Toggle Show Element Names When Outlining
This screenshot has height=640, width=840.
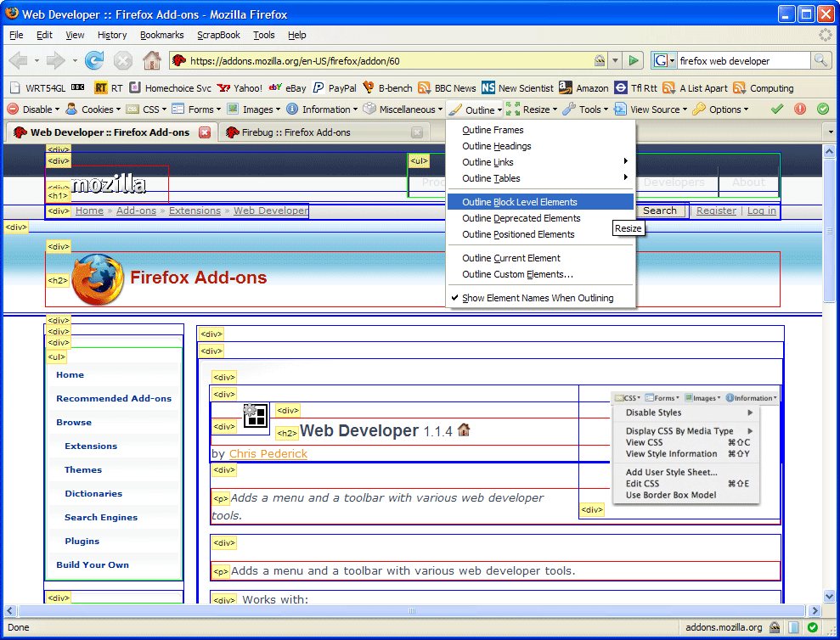[x=537, y=298]
